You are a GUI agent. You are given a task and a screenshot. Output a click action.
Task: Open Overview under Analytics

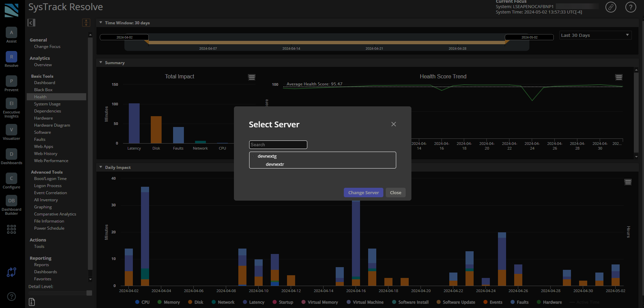(x=43, y=65)
